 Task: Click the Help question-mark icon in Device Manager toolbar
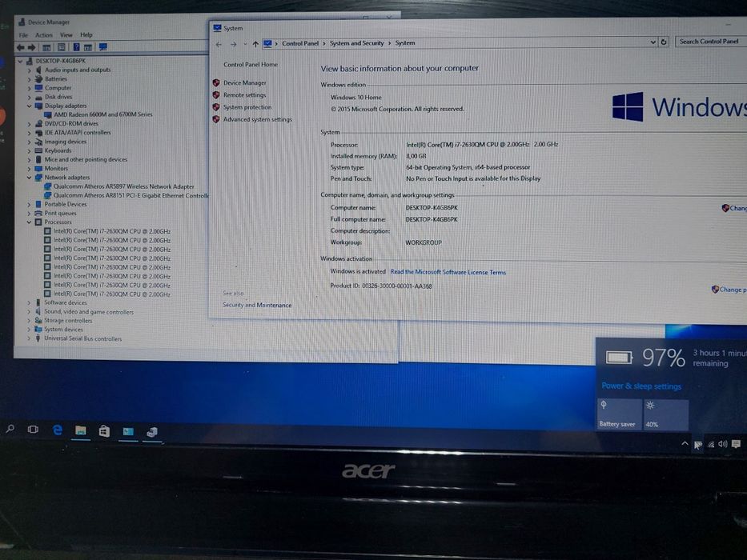point(76,46)
